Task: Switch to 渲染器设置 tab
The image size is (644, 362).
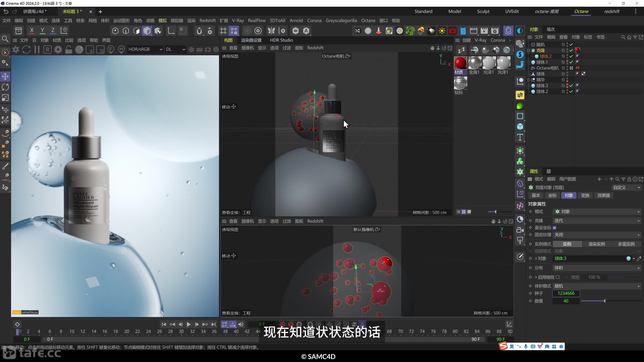Action: [x=251, y=40]
